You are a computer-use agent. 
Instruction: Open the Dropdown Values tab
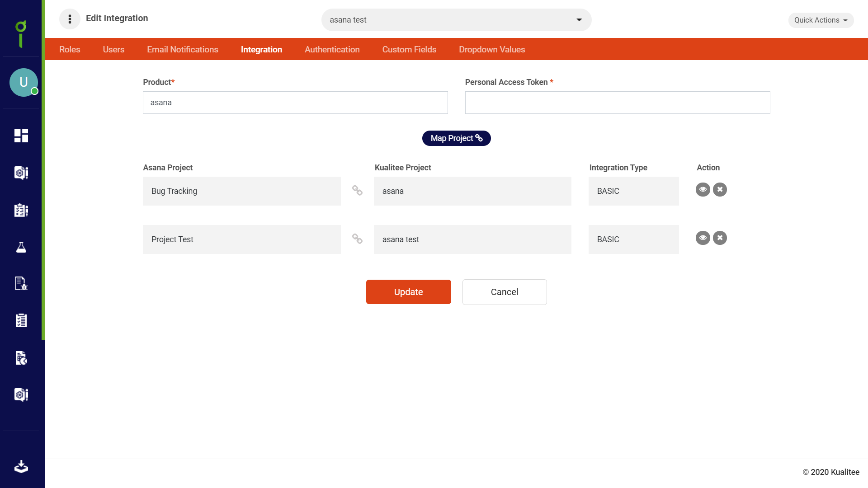492,49
